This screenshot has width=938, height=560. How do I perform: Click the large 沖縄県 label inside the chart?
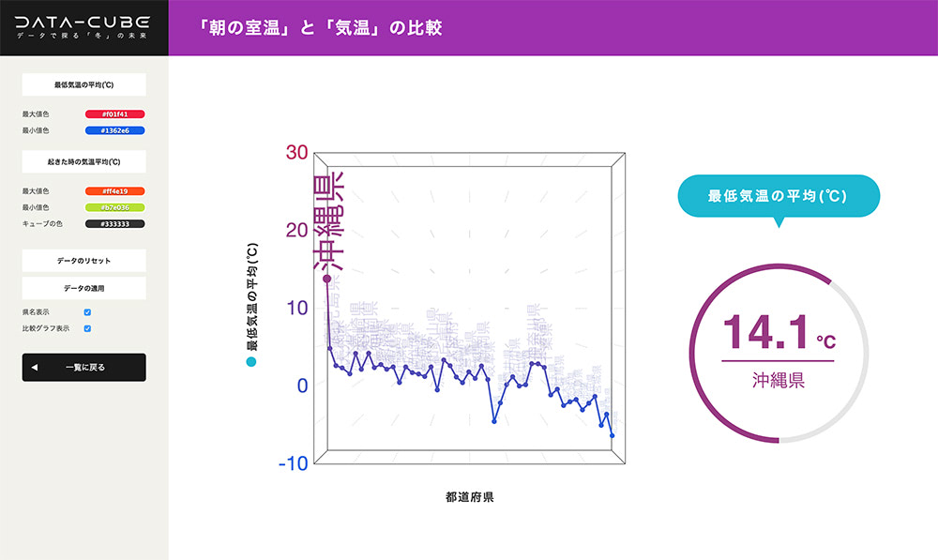point(328,221)
